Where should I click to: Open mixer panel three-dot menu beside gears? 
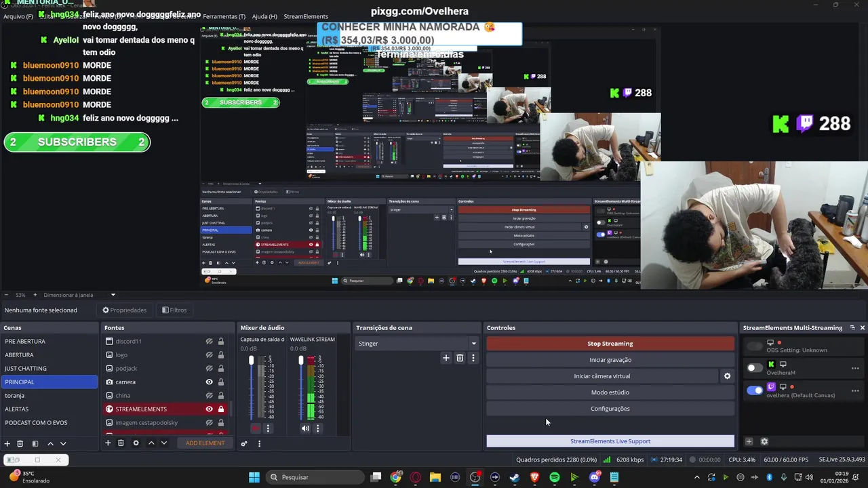[x=259, y=443]
